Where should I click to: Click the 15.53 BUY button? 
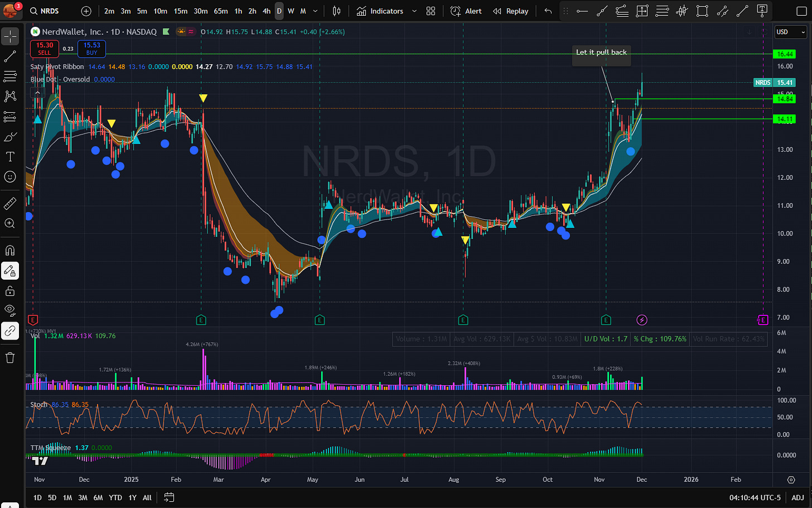92,49
